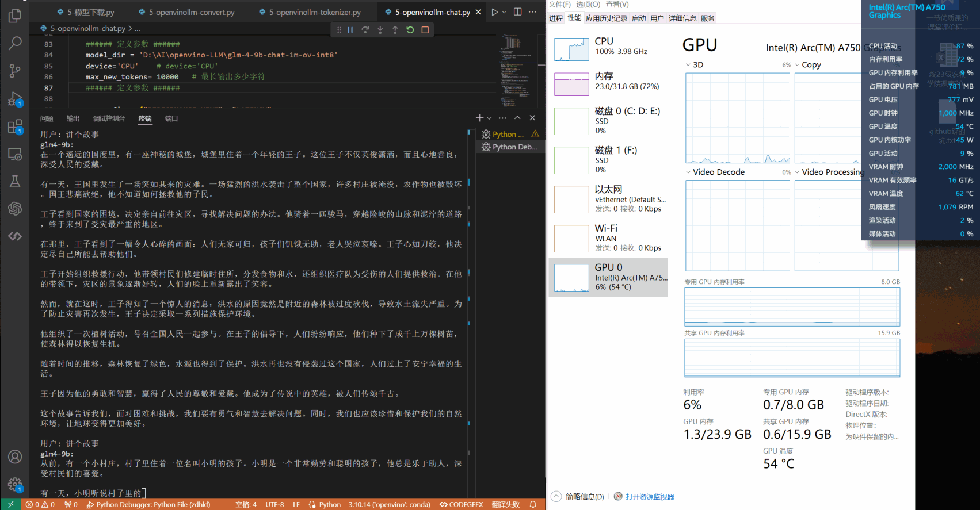
Task: Open the Explorer view in VS Code
Action: [15, 16]
